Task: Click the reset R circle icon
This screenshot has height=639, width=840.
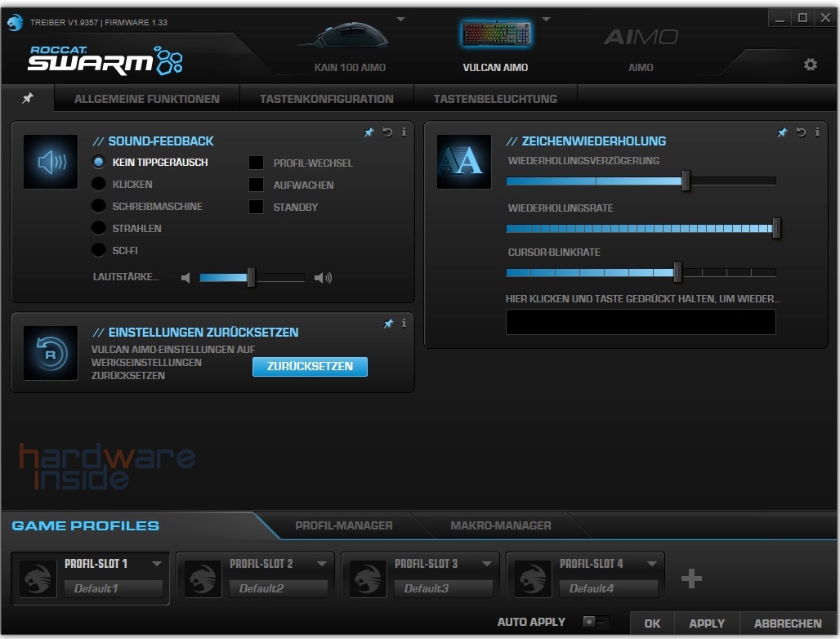Action: pyautogui.click(x=51, y=353)
